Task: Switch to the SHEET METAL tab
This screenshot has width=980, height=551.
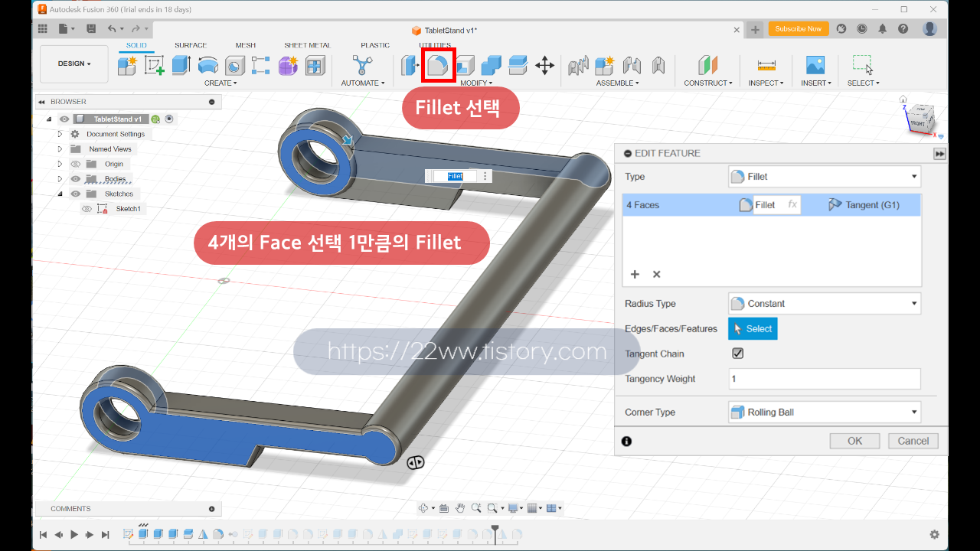Action: coord(308,45)
